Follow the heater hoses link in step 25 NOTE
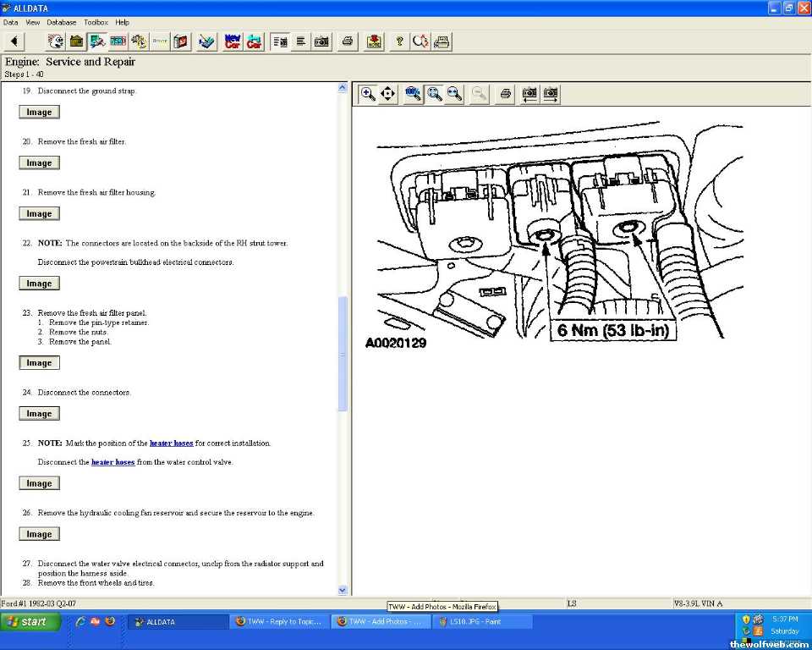Screen dimensions: 812x650 tap(171, 443)
